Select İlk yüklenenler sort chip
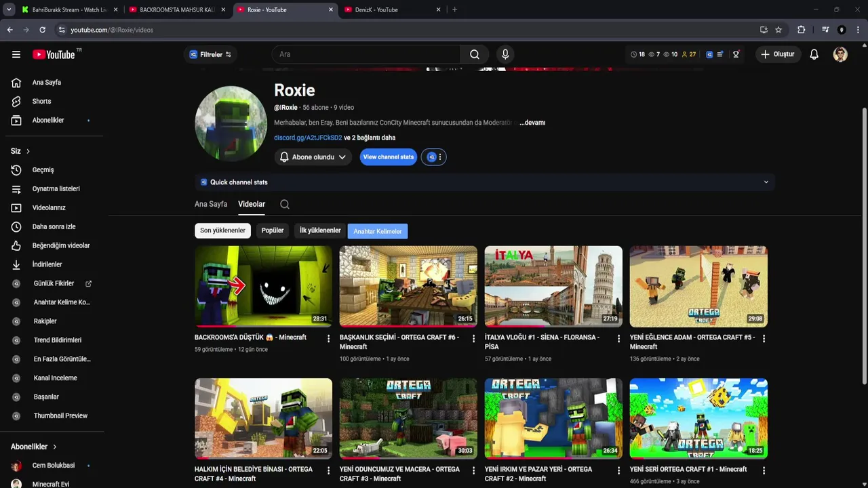 320,230
